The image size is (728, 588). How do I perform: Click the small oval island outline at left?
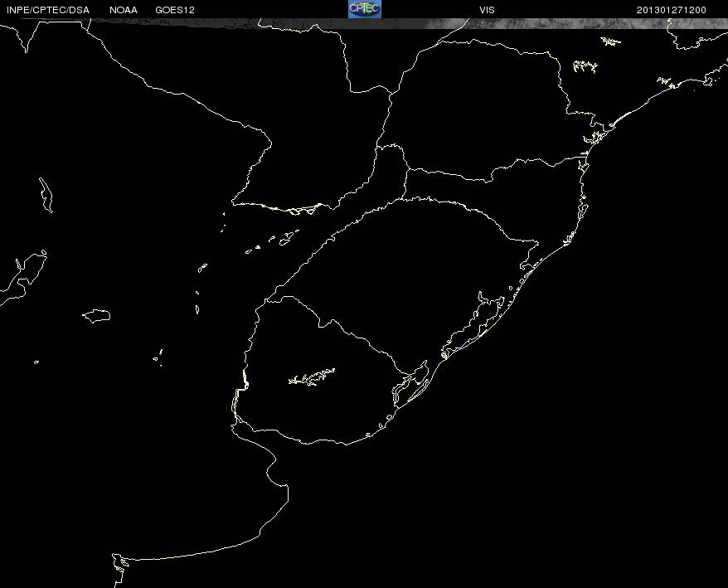click(x=97, y=315)
